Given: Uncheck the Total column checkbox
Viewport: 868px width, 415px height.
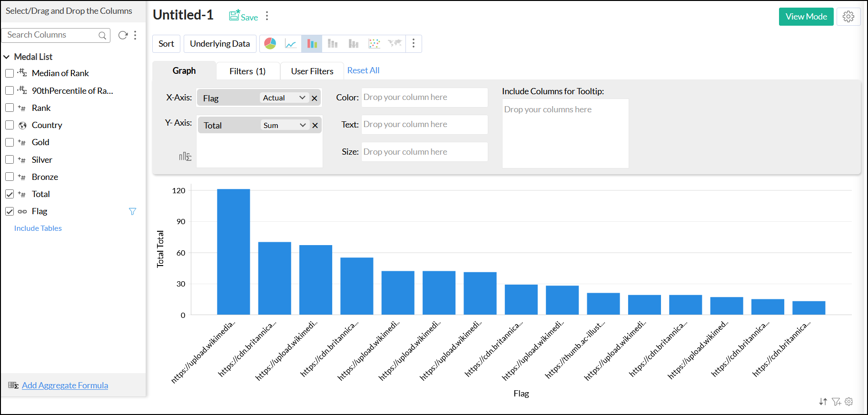Looking at the screenshot, I should pyautogui.click(x=10, y=194).
